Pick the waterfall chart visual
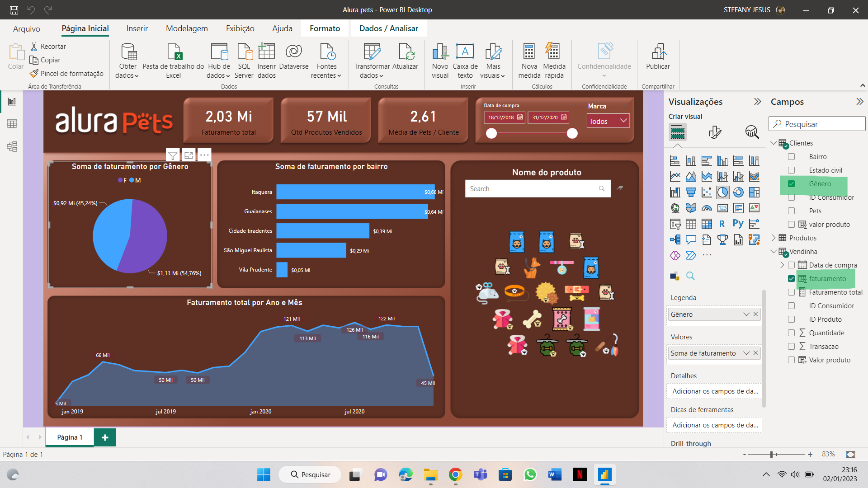Viewport: 868px width, 488px height. pyautogui.click(x=675, y=192)
